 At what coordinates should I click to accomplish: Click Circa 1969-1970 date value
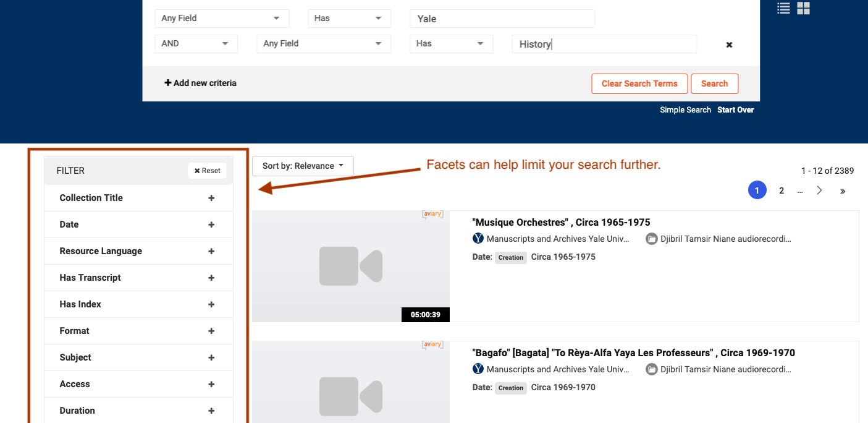(563, 387)
